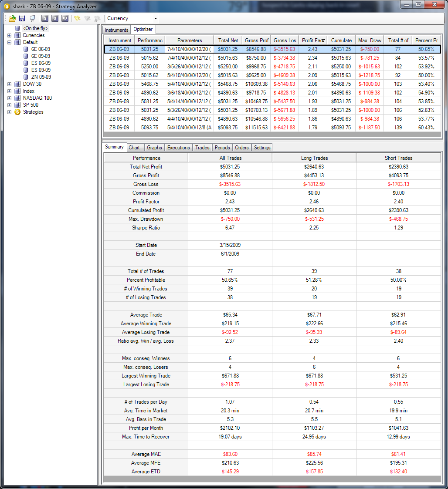Click the Currencies list icon
The width and height of the screenshot is (448, 489).
[x=17, y=35]
